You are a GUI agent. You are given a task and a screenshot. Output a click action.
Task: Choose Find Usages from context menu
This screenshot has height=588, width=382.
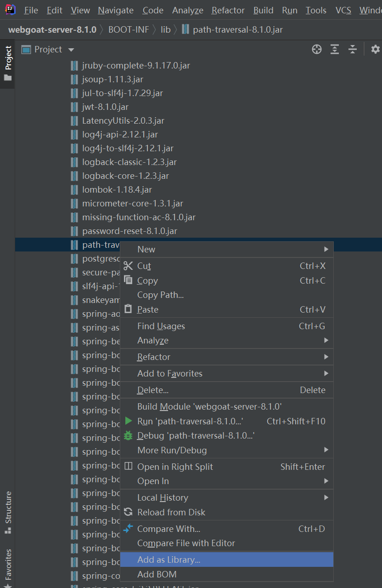[227, 326]
